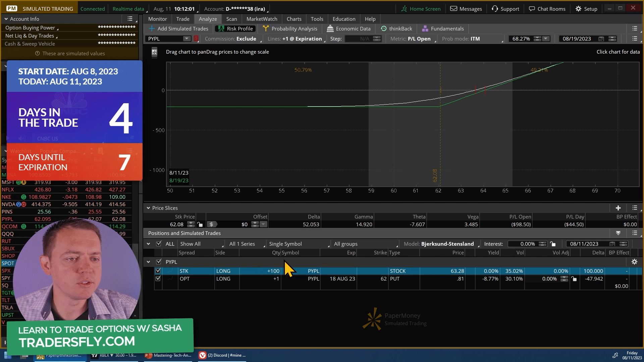The width and height of the screenshot is (644, 362).
Task: Go to the Home Screen
Action: pos(421,9)
